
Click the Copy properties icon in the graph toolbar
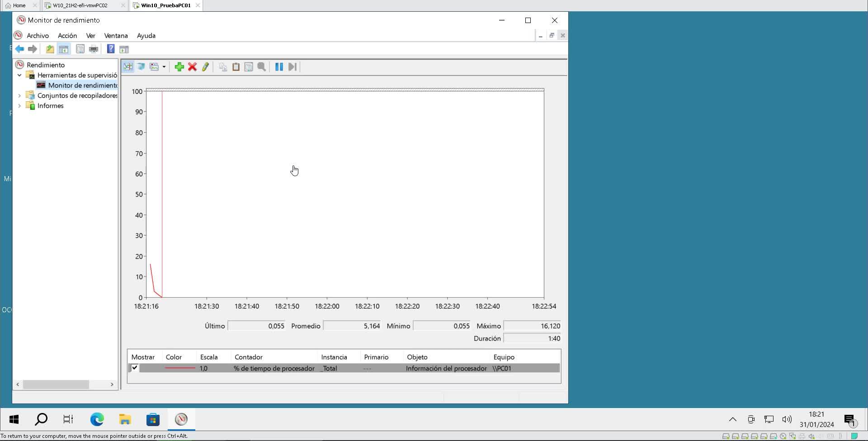pyautogui.click(x=223, y=67)
